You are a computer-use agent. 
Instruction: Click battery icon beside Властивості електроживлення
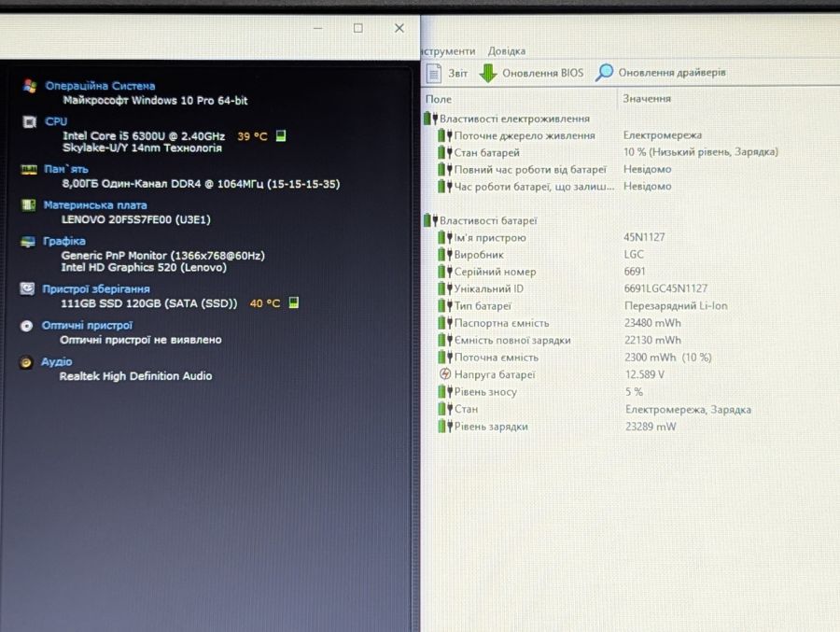[430, 119]
